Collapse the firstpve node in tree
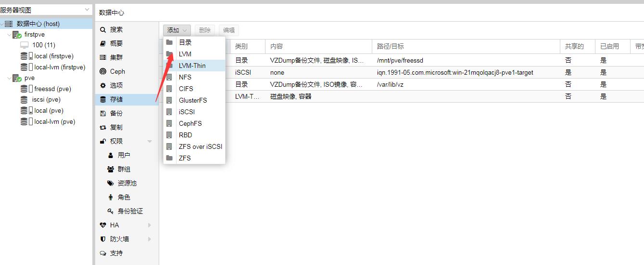This screenshot has width=644, height=265. (9, 35)
